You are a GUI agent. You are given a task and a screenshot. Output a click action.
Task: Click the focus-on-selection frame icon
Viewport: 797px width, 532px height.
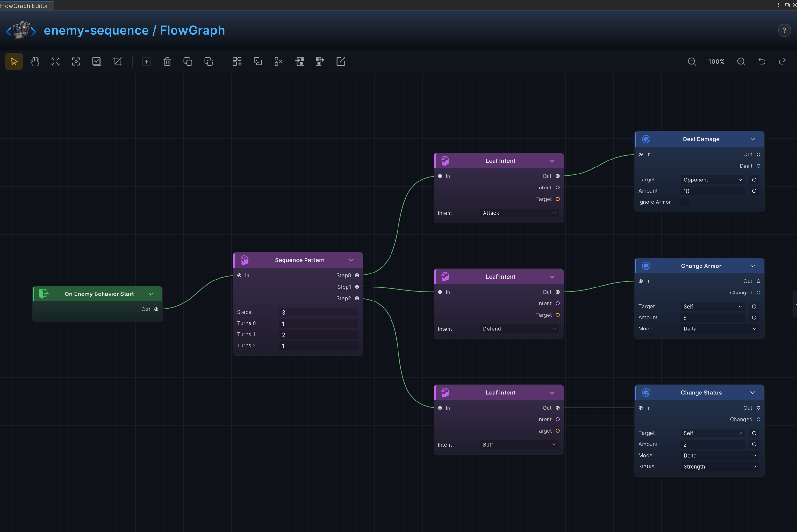(x=76, y=61)
